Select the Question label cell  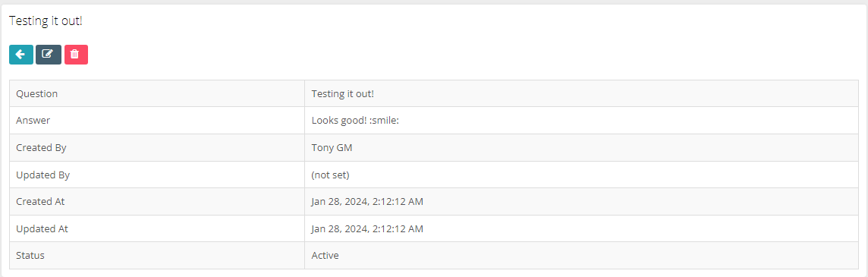156,93
